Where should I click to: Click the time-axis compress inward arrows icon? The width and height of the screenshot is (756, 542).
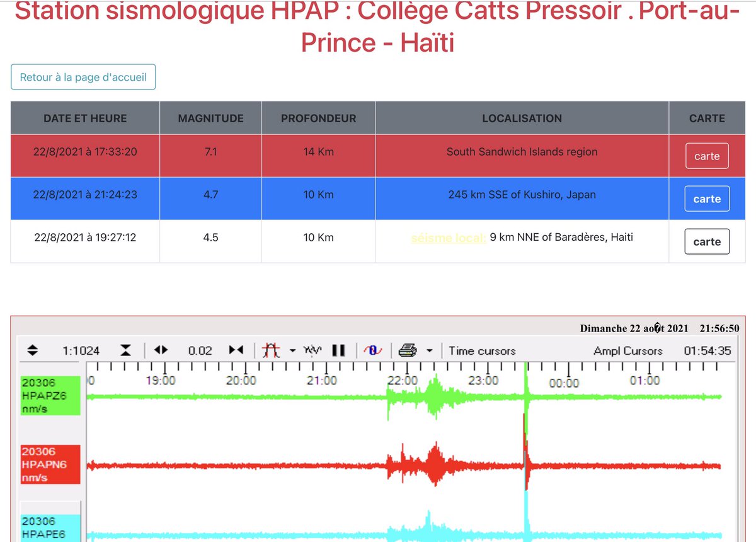point(236,350)
